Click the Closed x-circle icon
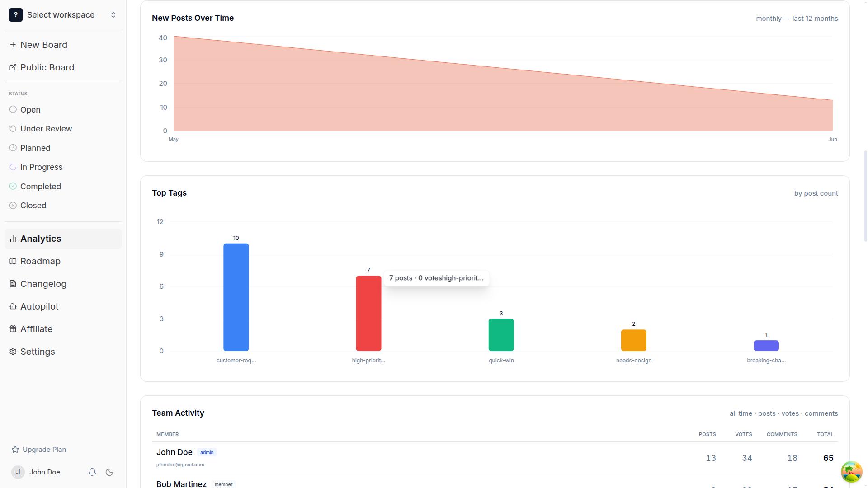 pos(13,206)
